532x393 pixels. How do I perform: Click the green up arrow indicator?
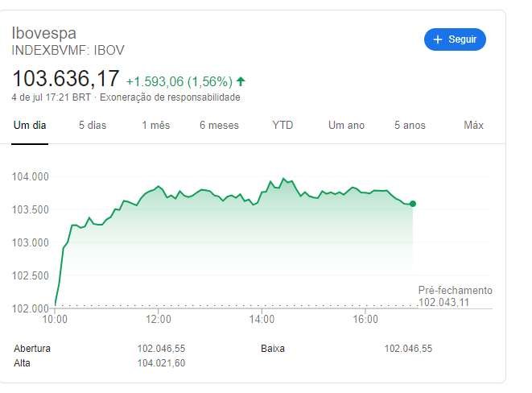(241, 81)
